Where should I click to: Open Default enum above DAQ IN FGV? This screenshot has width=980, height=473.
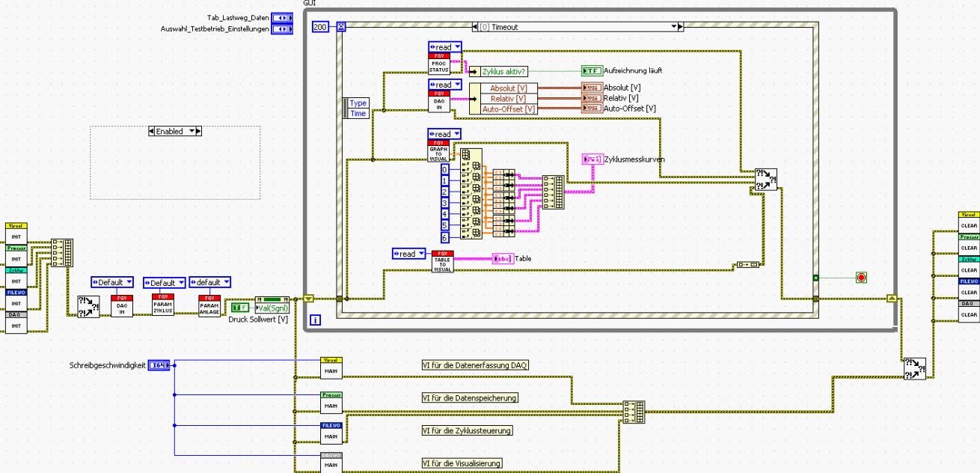(x=112, y=283)
